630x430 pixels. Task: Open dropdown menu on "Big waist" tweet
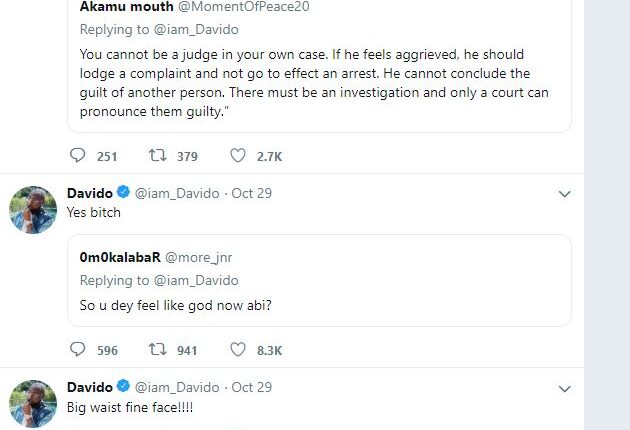point(564,387)
